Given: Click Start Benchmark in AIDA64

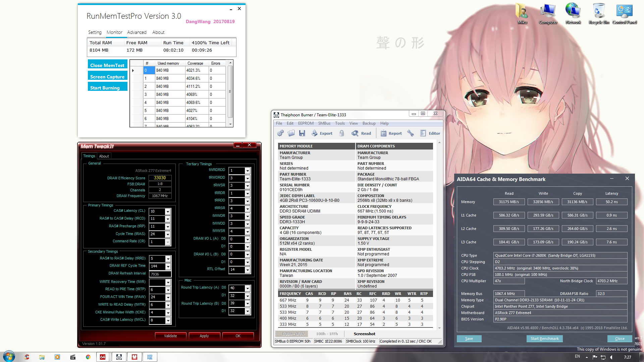Looking at the screenshot, I should (x=544, y=339).
